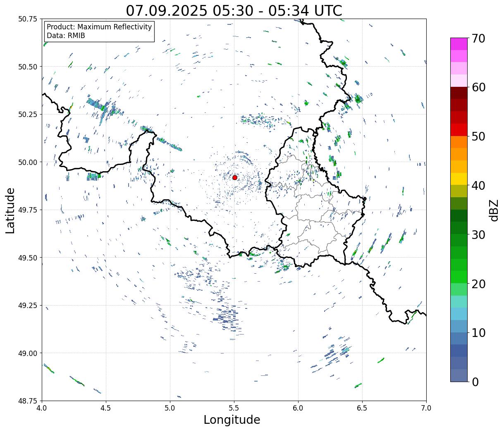Click the latitude tick label '49.50'
This screenshot has width=504, height=430.
point(28,258)
